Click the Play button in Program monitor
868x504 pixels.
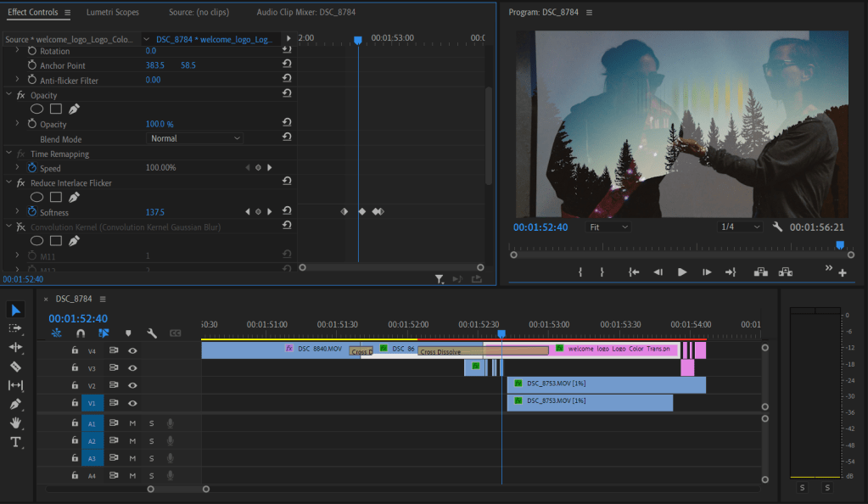point(681,272)
